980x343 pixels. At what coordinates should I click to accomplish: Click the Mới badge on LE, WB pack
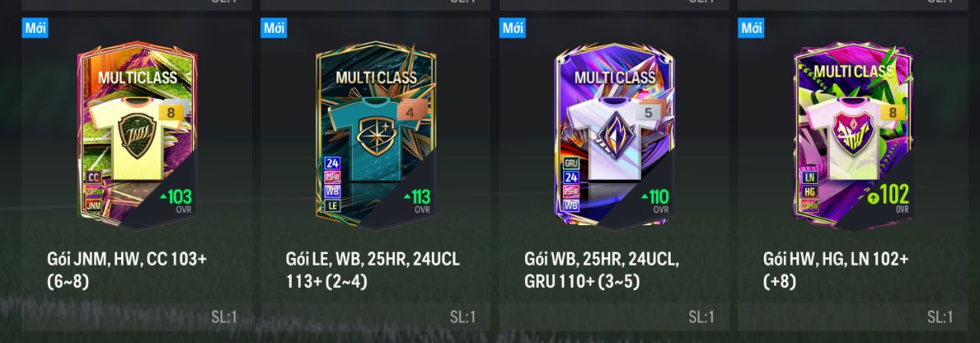point(275,28)
